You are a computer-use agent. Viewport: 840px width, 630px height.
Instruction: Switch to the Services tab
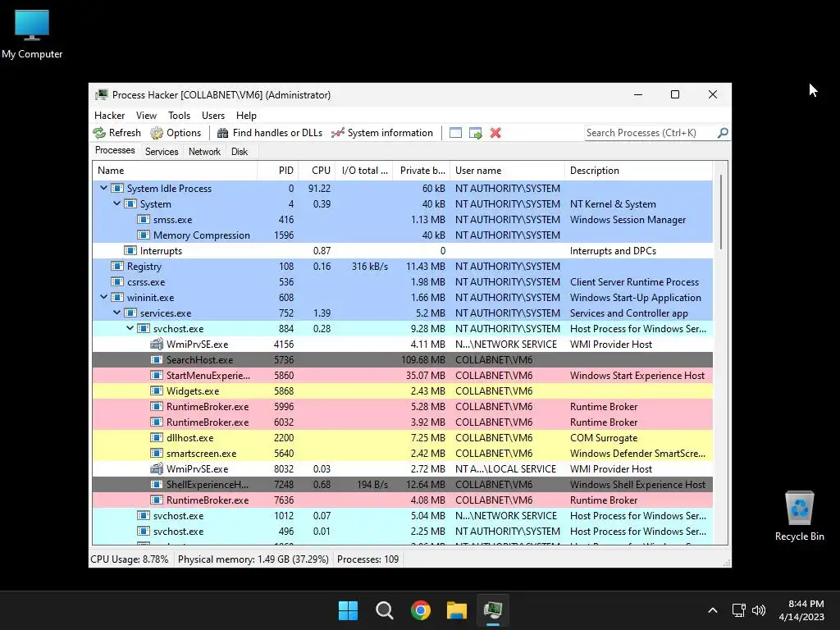coord(162,152)
